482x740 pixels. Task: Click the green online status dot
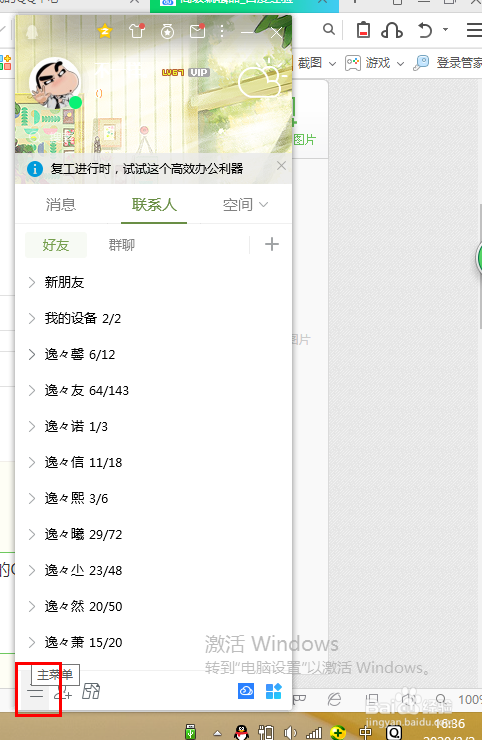[75, 102]
